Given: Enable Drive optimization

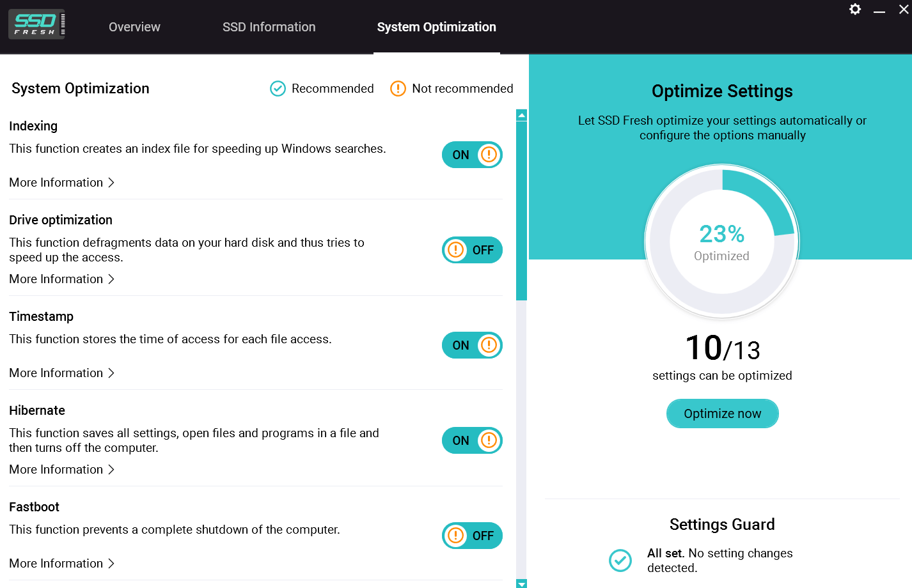Looking at the screenshot, I should point(472,250).
